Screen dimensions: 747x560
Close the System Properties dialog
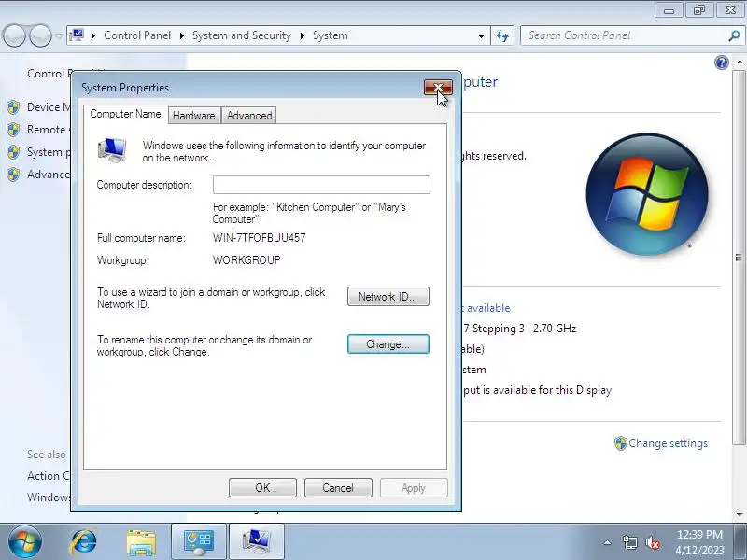(438, 87)
